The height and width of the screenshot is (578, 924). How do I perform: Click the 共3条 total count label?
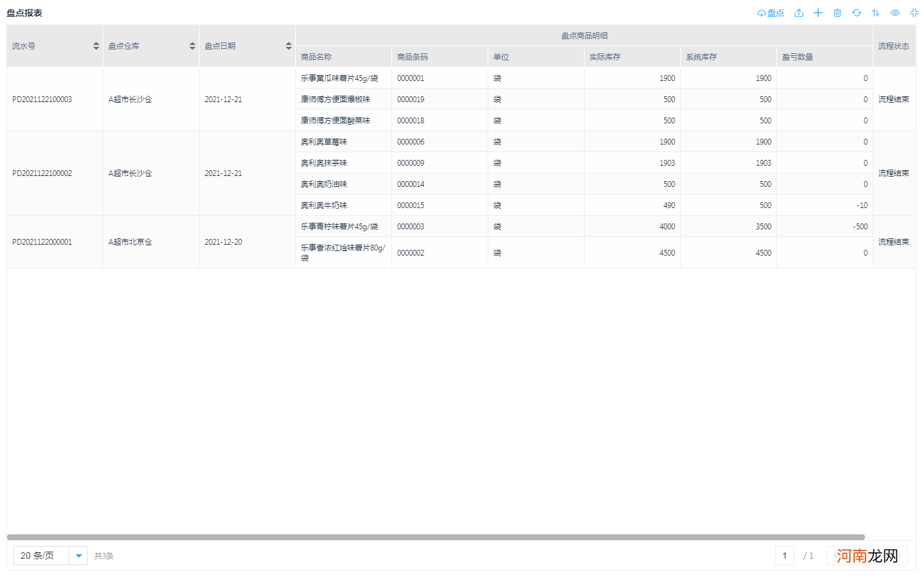click(x=104, y=556)
